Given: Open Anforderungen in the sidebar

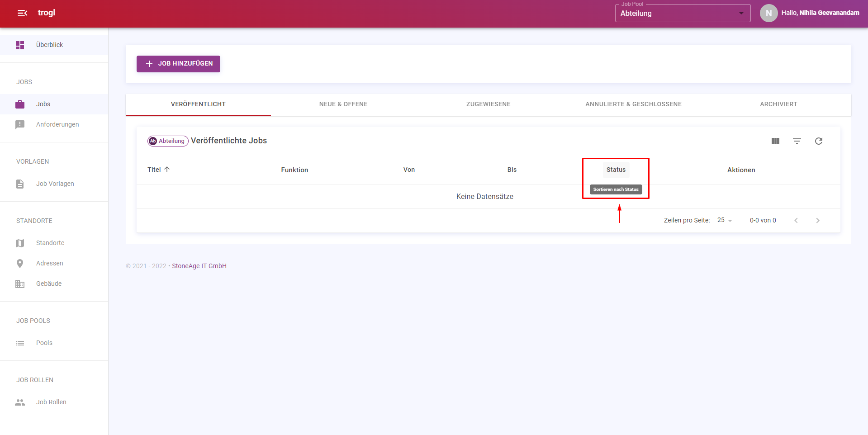Looking at the screenshot, I should [54, 124].
